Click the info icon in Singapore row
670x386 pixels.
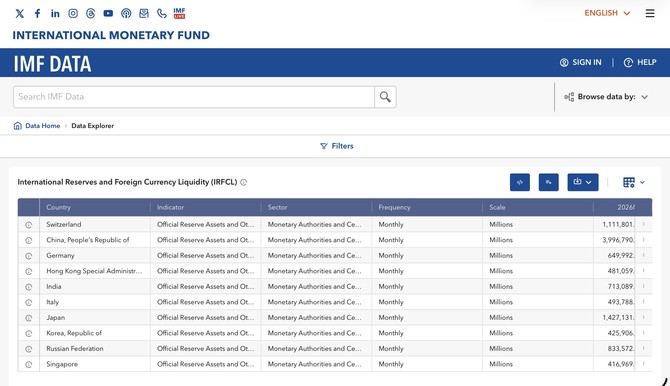pos(29,365)
